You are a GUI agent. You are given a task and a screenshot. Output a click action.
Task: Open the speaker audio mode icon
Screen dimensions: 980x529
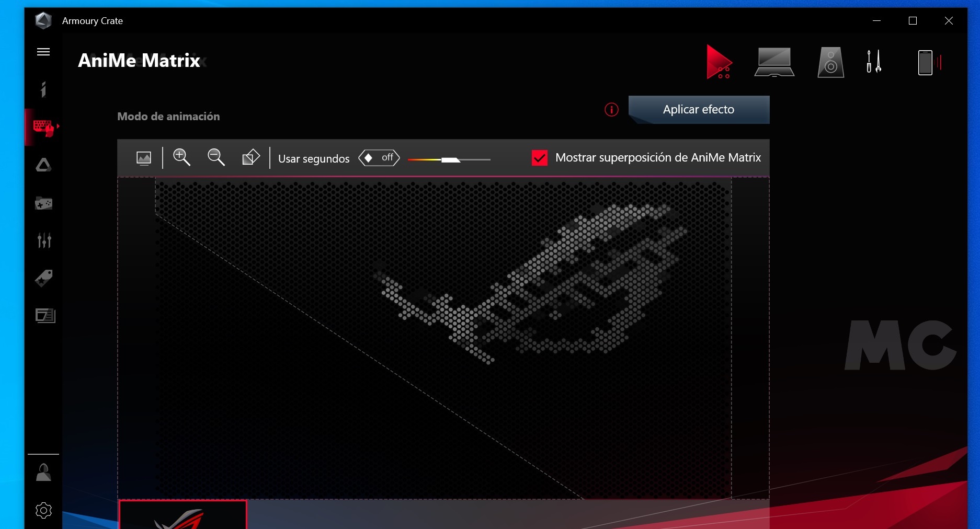click(830, 62)
